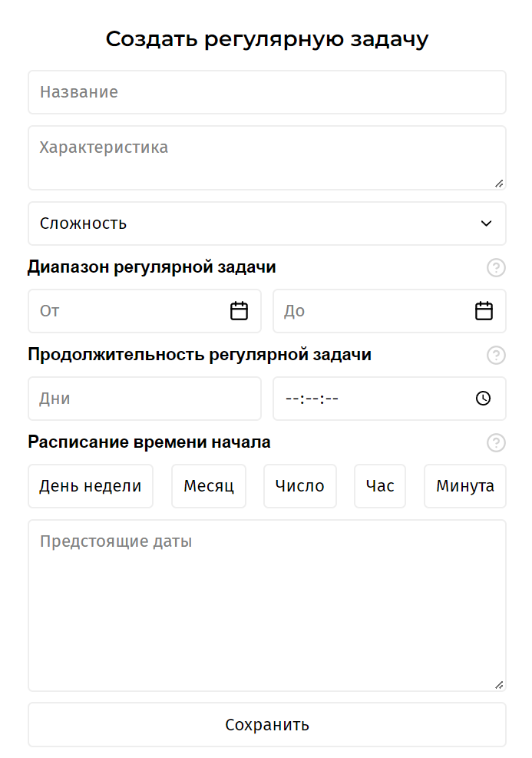Screen dimensions: 532x758
Task: Select the День недели schedule button
Action: (x=91, y=486)
